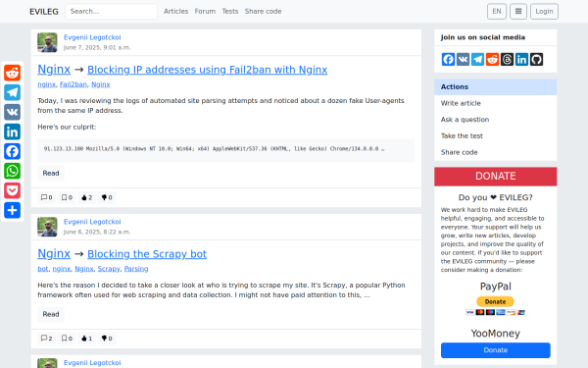The image size is (588, 368).
Task: Open the EVILEG home logo link
Action: [44, 11]
